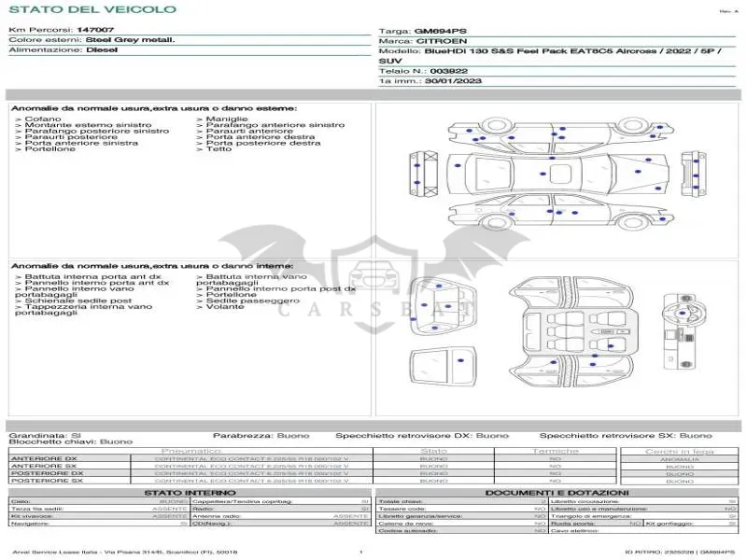The image size is (747, 560).
Task: Select the Tetto anomaly entry
Action: pos(215,148)
